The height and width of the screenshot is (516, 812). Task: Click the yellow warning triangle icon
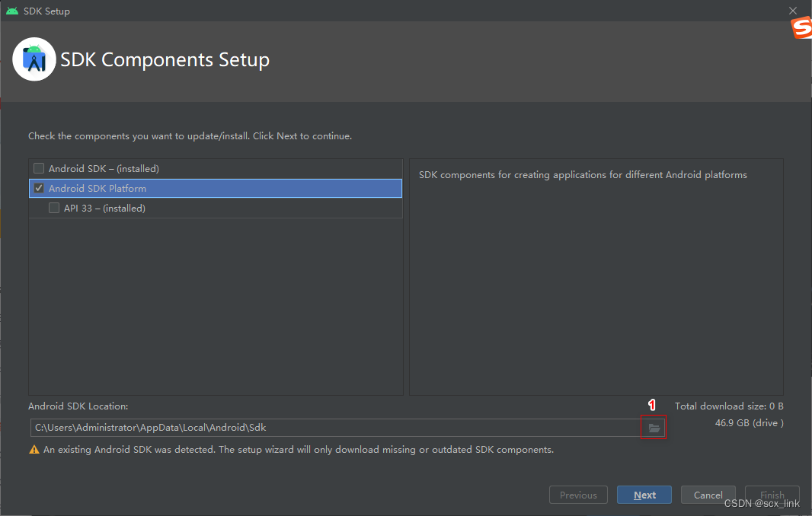[34, 450]
